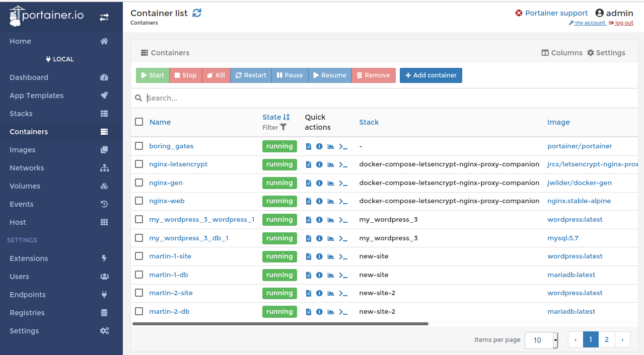Select the Columns option in Containers panel

561,52
